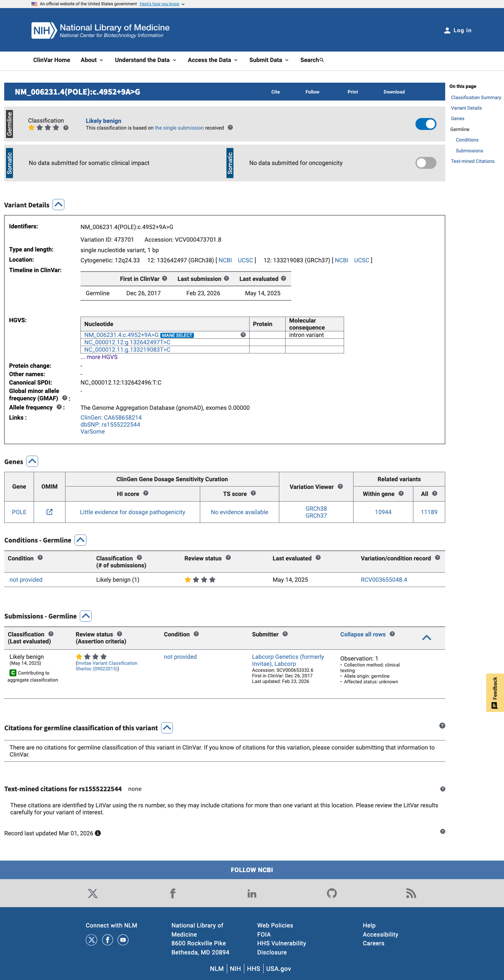The height and width of the screenshot is (980, 504).
Task: Open NCBI RSS feed icon
Action: 411,893
